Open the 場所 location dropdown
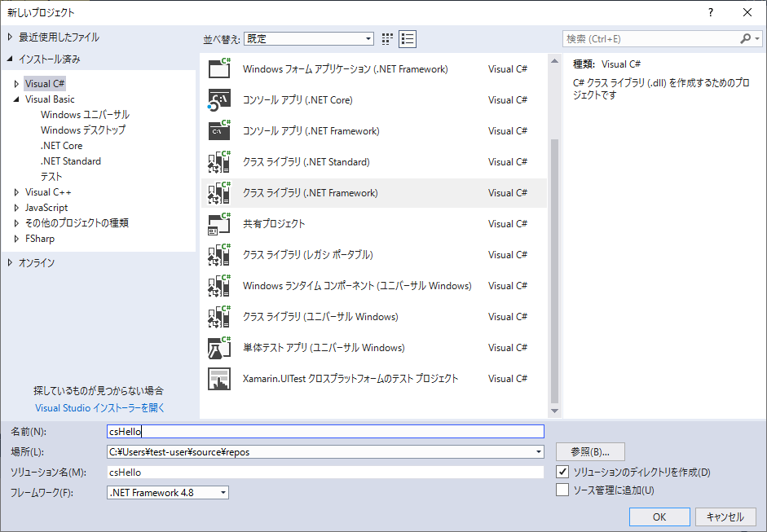The image size is (767, 532). click(x=539, y=452)
